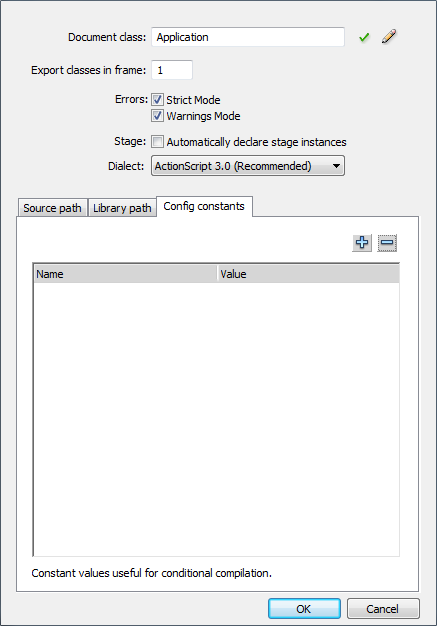Image resolution: width=437 pixels, height=626 pixels.
Task: Disable the Warnings Mode checkbox
Action: click(x=157, y=116)
